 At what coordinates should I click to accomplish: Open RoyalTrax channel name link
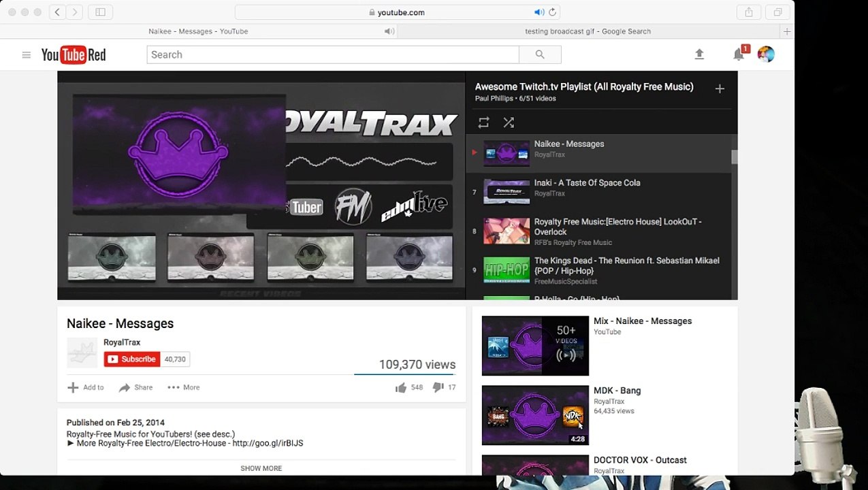coord(122,342)
